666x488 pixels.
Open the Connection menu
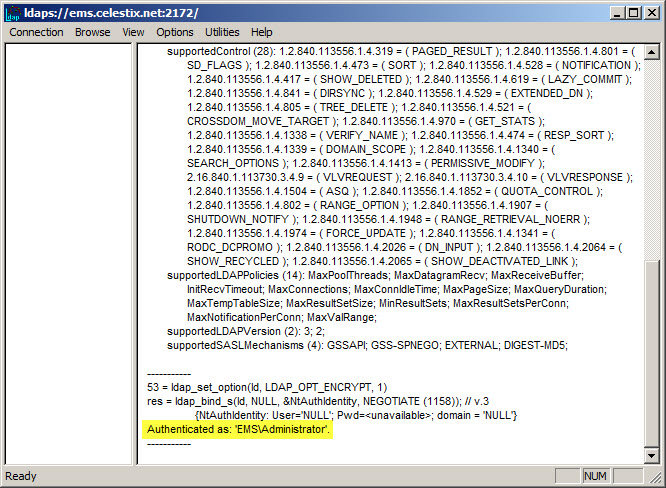36,32
